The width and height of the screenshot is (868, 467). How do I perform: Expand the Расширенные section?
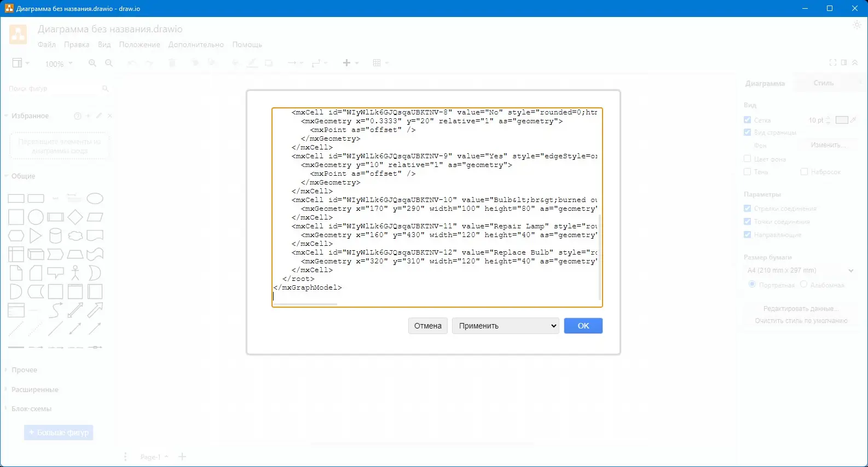click(x=34, y=390)
